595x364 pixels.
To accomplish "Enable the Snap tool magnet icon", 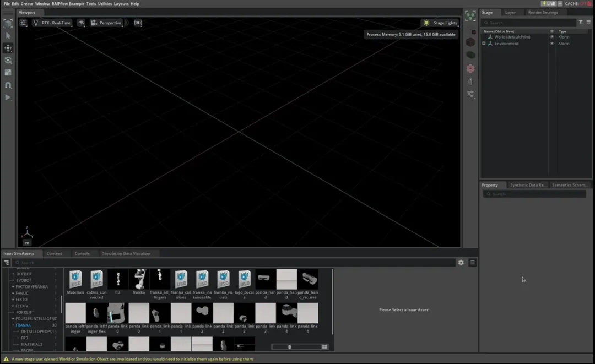I will point(8,85).
